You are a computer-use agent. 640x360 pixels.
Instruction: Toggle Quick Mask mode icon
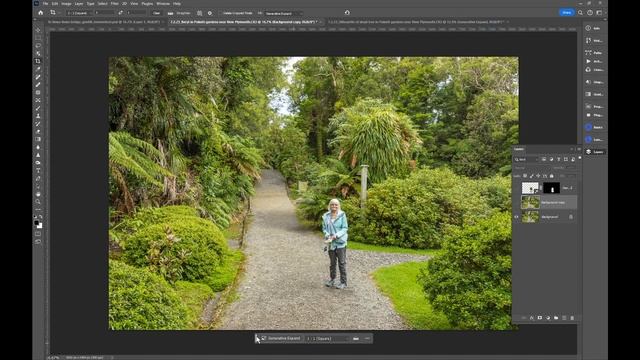[38, 234]
